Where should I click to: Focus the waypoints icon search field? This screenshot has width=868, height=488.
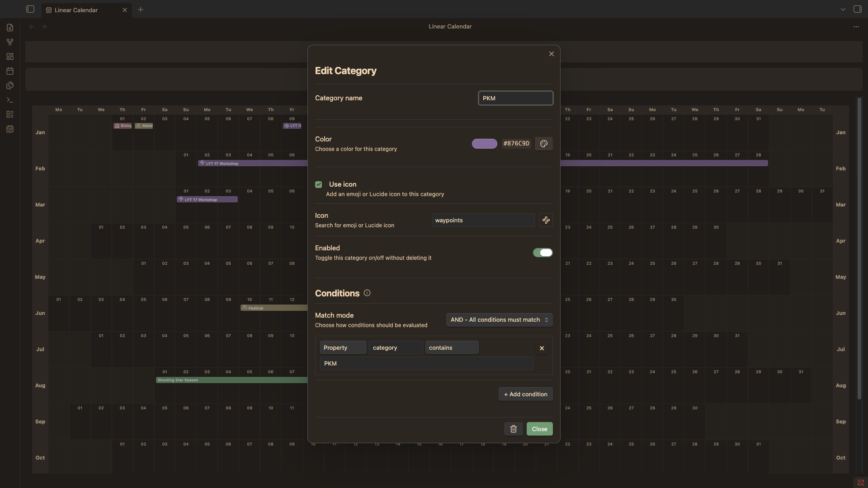(483, 220)
